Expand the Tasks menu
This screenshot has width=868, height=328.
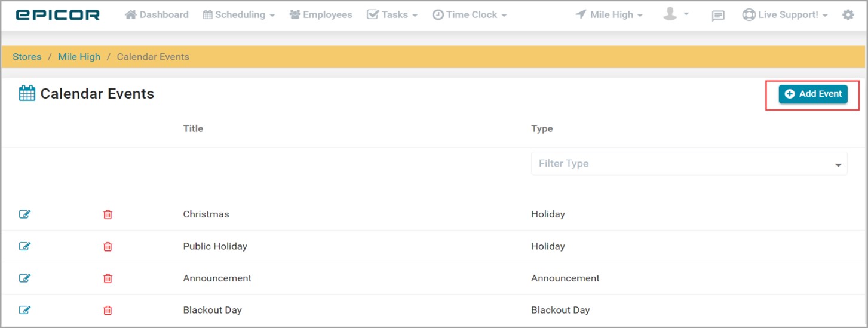[x=392, y=14]
